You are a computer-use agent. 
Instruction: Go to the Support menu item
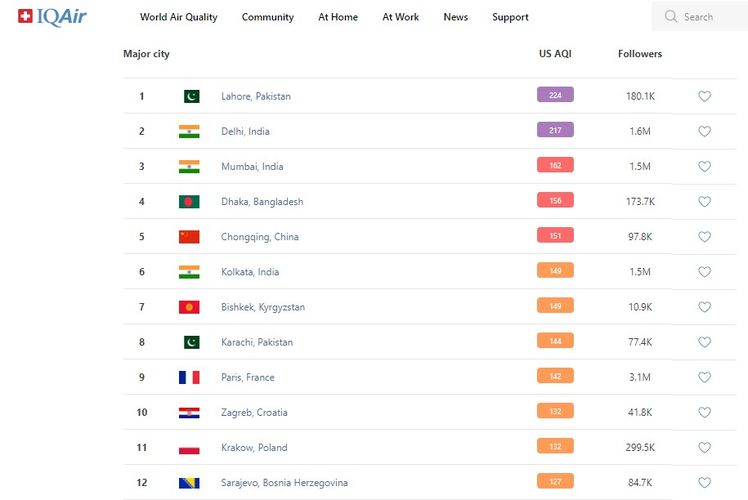pyautogui.click(x=510, y=17)
